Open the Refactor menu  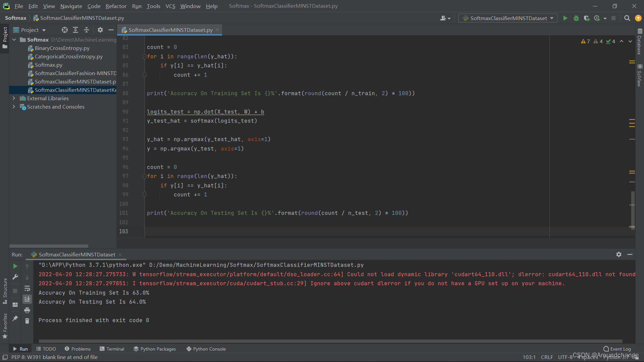tap(116, 6)
